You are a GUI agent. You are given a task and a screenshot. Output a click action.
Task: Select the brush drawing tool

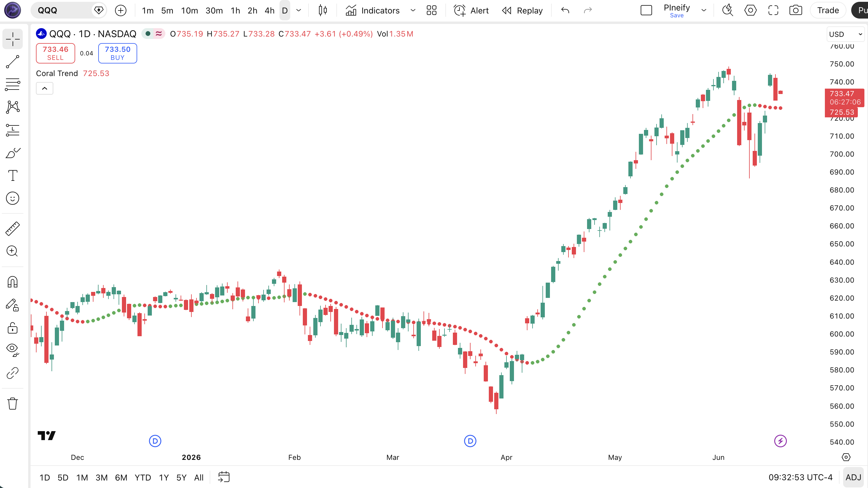pyautogui.click(x=13, y=153)
